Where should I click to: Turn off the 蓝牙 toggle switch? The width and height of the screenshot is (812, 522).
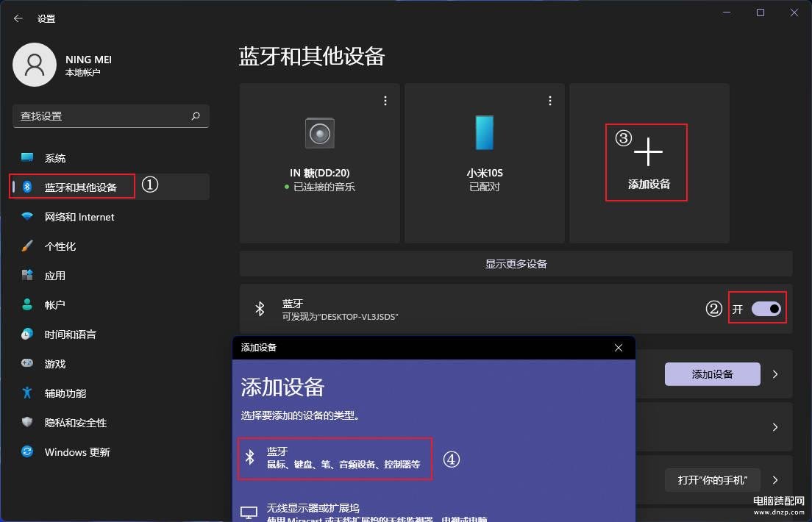[x=766, y=309]
